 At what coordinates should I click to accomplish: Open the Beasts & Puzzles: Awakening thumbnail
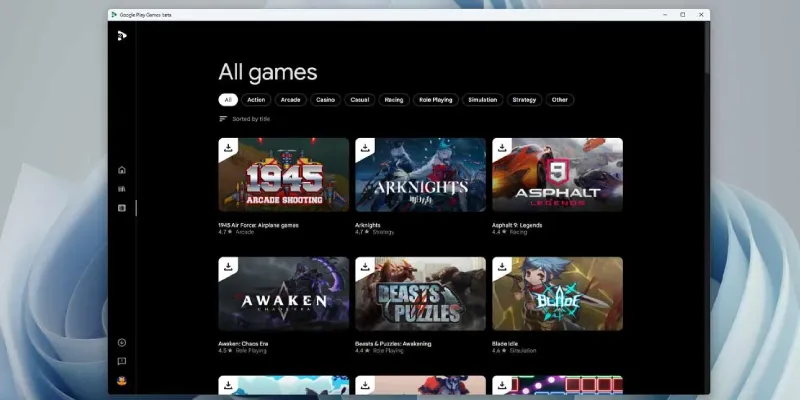[420, 294]
